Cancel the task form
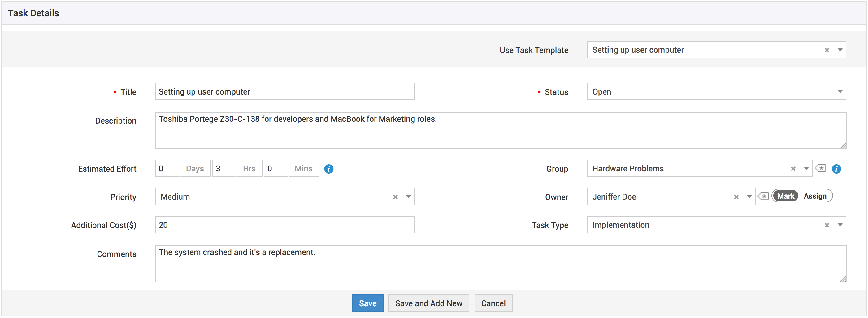Viewport: 868px width, 318px height. pyautogui.click(x=493, y=303)
